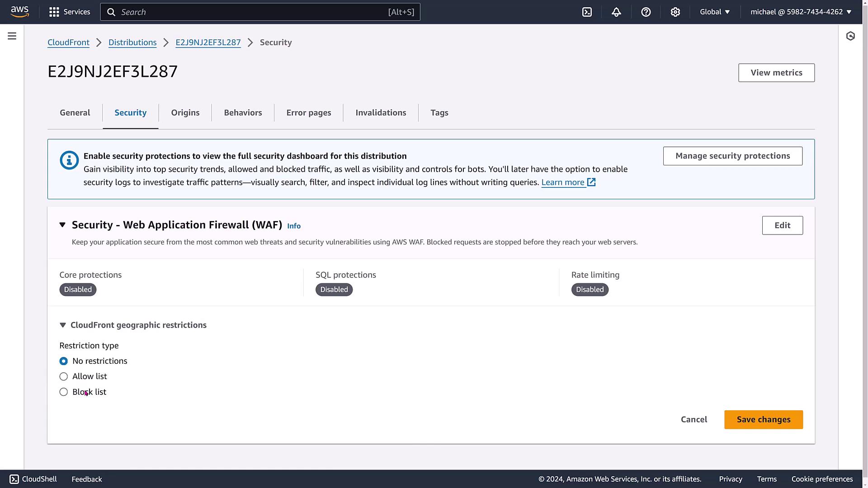Image resolution: width=868 pixels, height=488 pixels.
Task: Switch to the Behaviors tab
Action: pyautogui.click(x=243, y=113)
